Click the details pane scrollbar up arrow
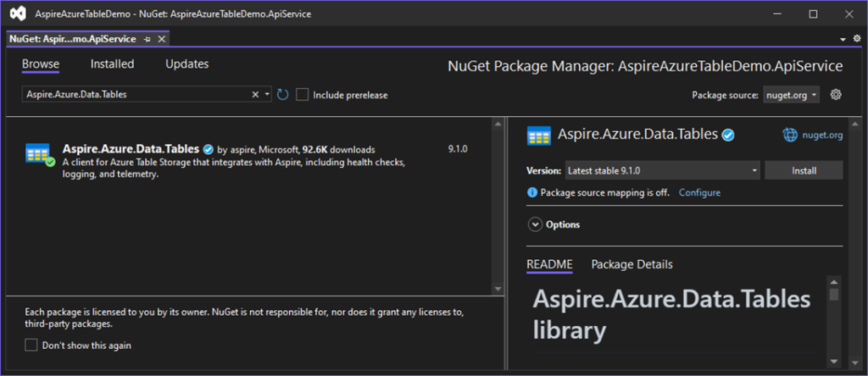The image size is (868, 376). pos(857,124)
